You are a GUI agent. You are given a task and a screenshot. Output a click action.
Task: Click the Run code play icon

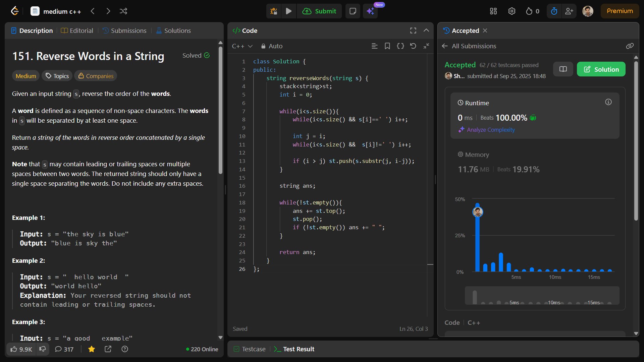tap(288, 11)
